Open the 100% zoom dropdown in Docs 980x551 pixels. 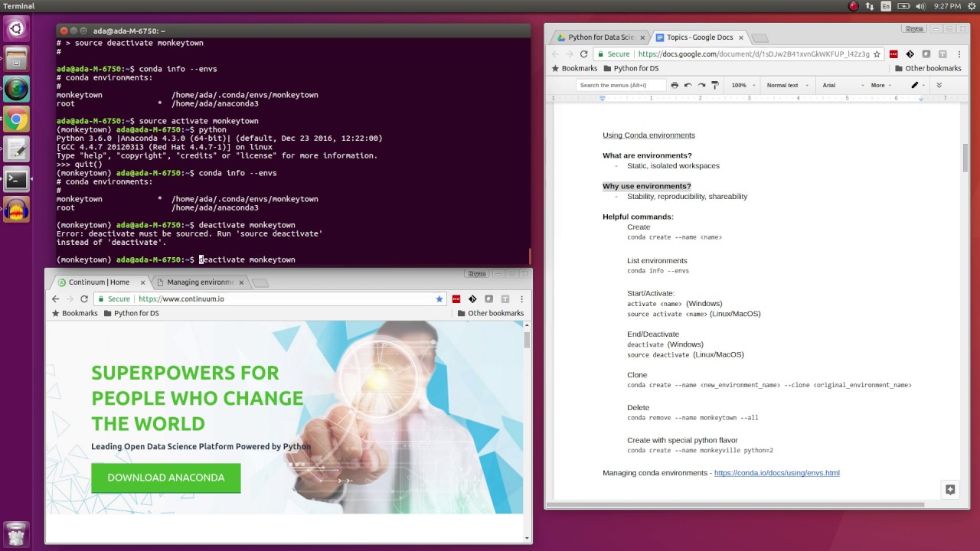[743, 85]
